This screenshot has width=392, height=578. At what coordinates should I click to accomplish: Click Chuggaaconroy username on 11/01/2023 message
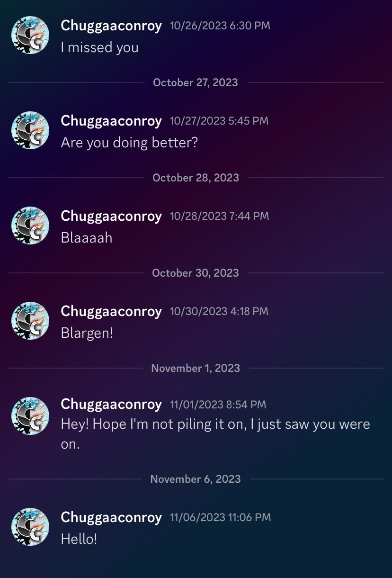[x=111, y=405]
